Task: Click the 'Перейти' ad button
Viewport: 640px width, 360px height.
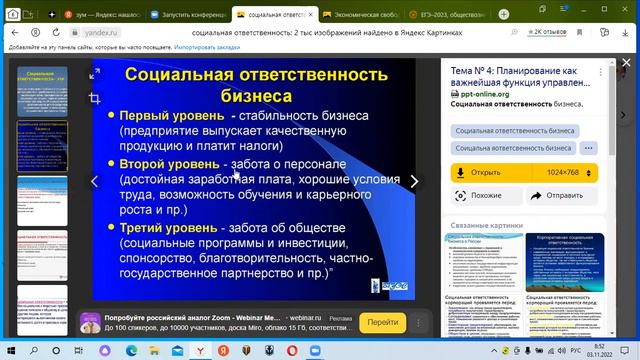Action: click(382, 322)
